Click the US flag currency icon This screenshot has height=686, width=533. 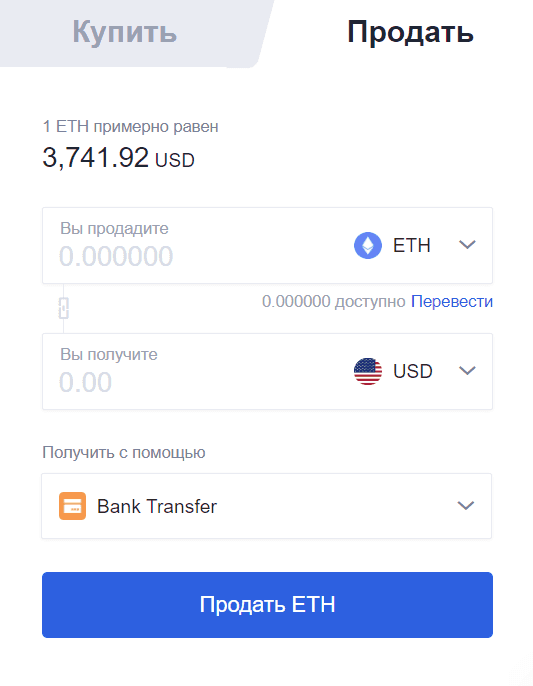tap(368, 371)
